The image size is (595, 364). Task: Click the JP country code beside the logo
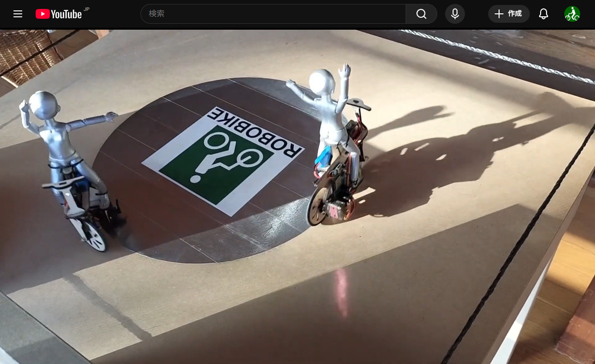click(x=87, y=9)
